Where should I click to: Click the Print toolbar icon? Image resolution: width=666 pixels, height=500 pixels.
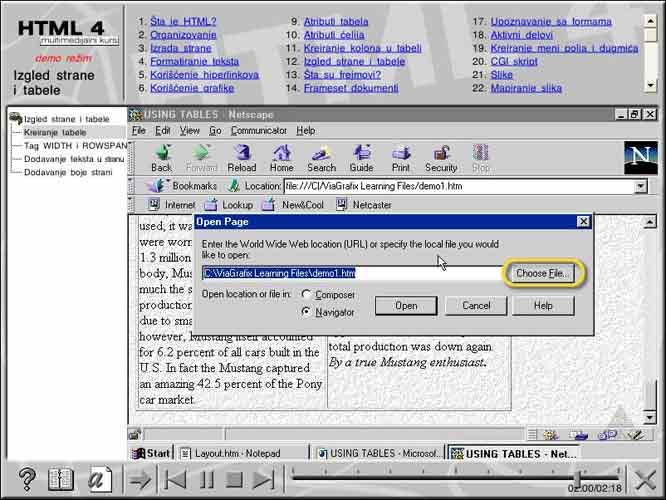click(401, 157)
